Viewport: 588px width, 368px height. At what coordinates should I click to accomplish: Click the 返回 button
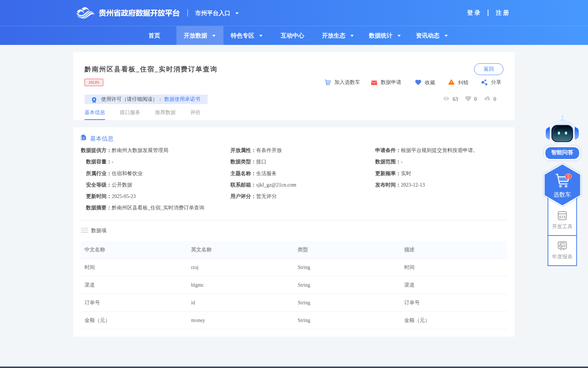pyautogui.click(x=489, y=69)
